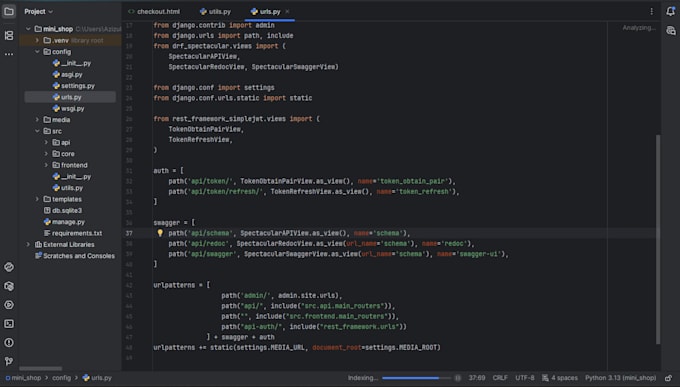Toggle read-only lock icon in status bar
The image size is (680, 387).
tap(668, 378)
